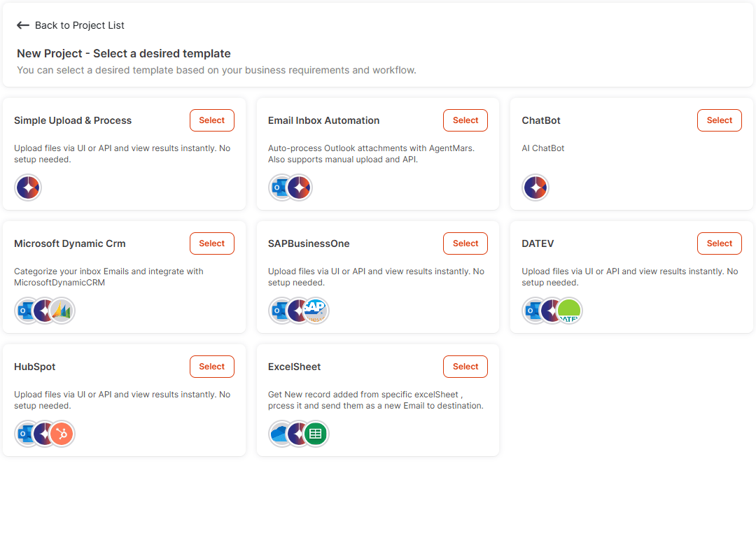Image resolution: width=756 pixels, height=559 pixels.
Task: Click the SAP logo icon
Action: coord(316,311)
